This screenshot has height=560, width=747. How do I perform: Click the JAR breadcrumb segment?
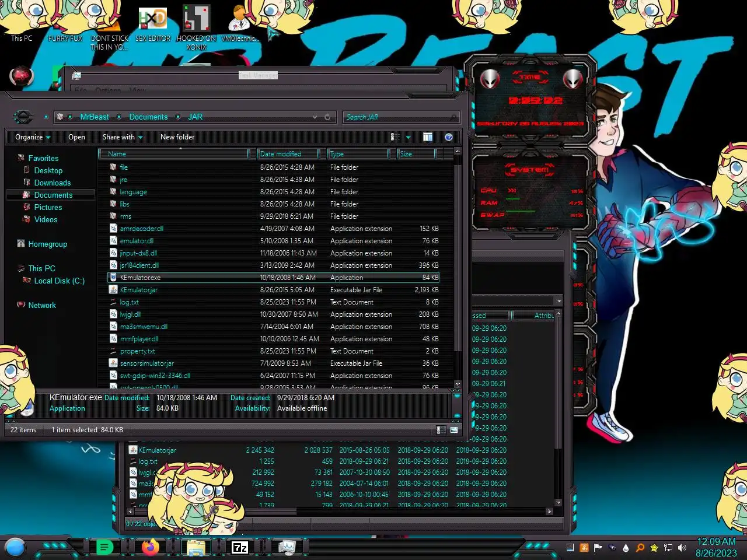pyautogui.click(x=195, y=117)
